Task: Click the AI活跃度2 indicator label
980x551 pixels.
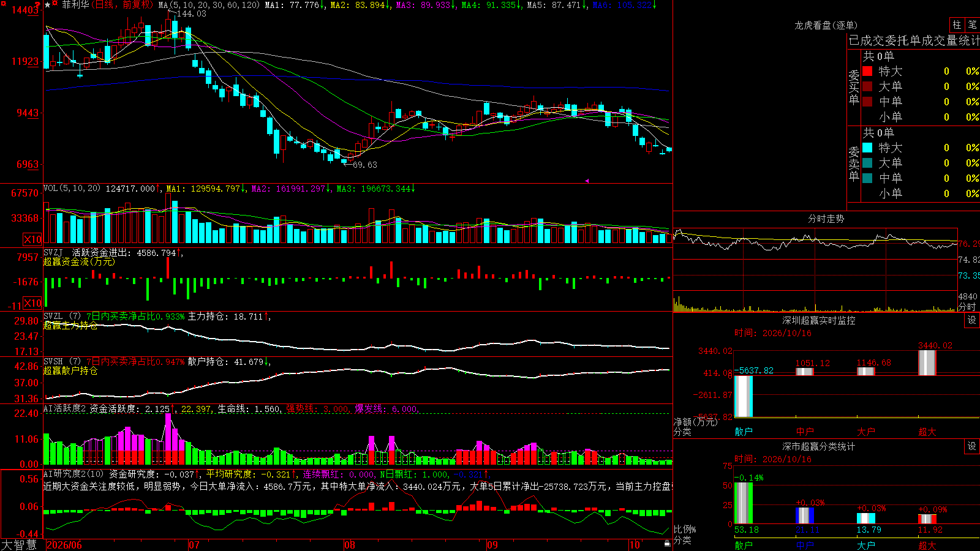Action: pos(64,409)
